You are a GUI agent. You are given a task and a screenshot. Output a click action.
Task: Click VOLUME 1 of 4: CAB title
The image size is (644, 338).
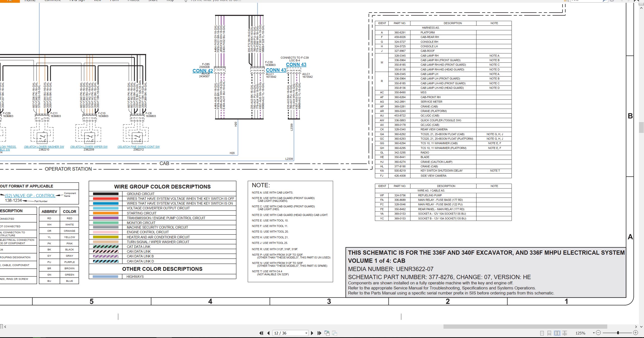pos(377,261)
